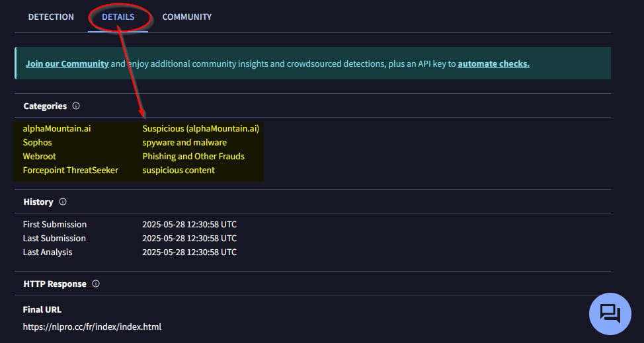644x343 pixels.
Task: Click the Last Submission label
Action: pos(54,239)
